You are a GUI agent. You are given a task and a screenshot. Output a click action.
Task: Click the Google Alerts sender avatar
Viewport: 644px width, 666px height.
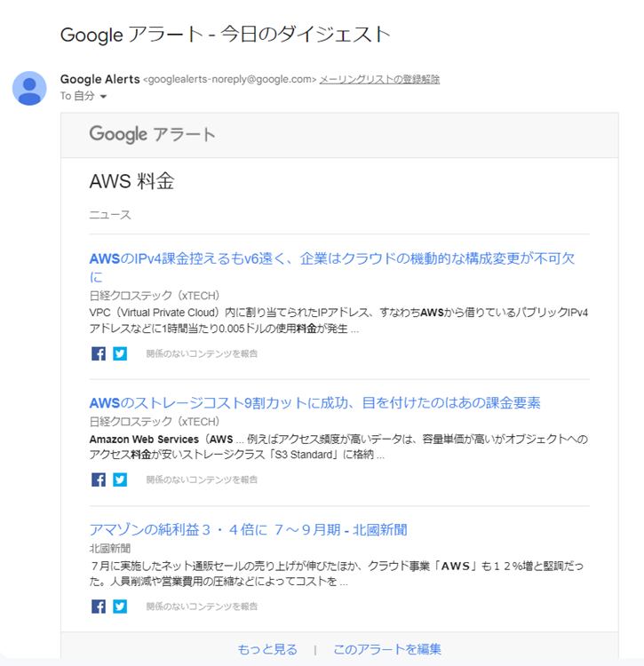pos(29,88)
